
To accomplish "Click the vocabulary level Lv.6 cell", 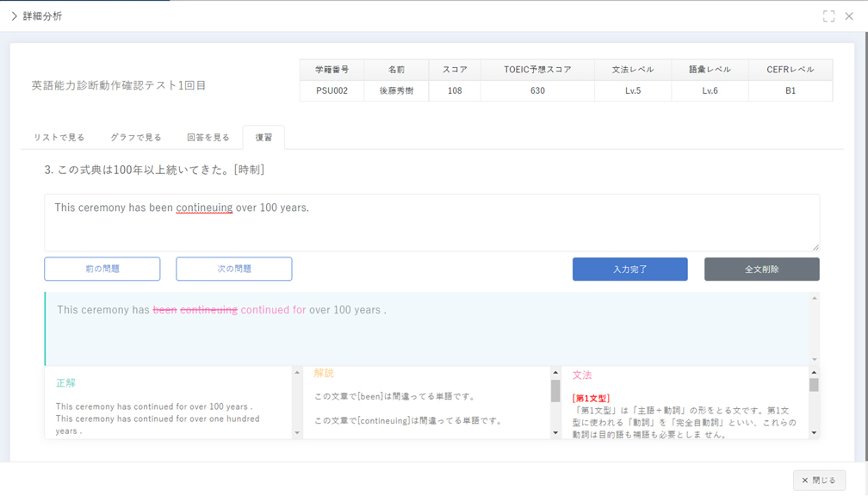I will [x=710, y=90].
